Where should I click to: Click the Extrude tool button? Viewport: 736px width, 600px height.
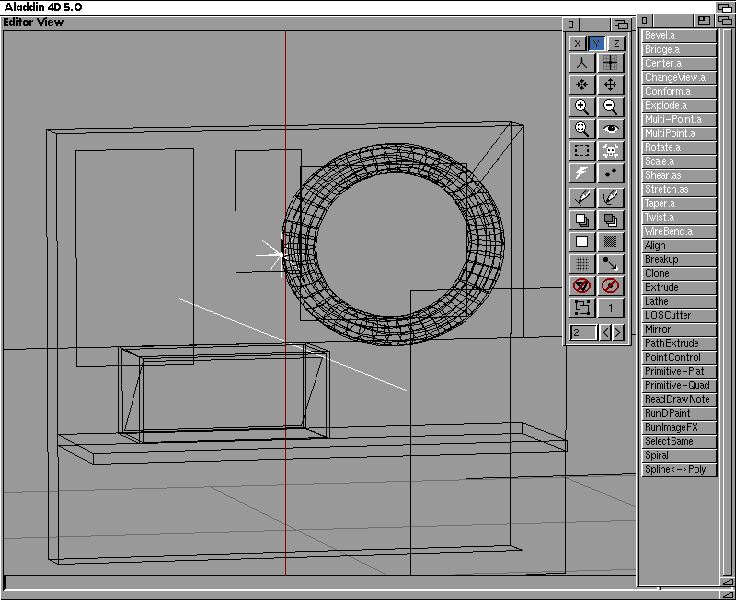pyautogui.click(x=679, y=287)
